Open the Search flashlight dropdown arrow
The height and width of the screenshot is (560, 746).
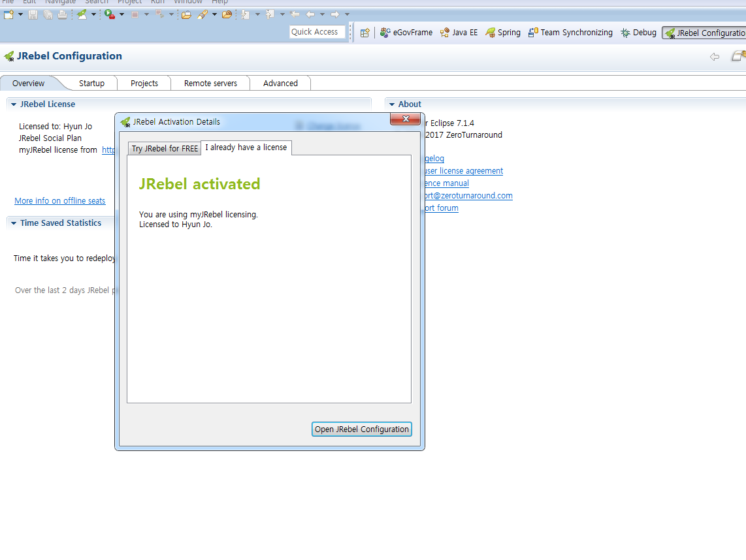click(214, 15)
